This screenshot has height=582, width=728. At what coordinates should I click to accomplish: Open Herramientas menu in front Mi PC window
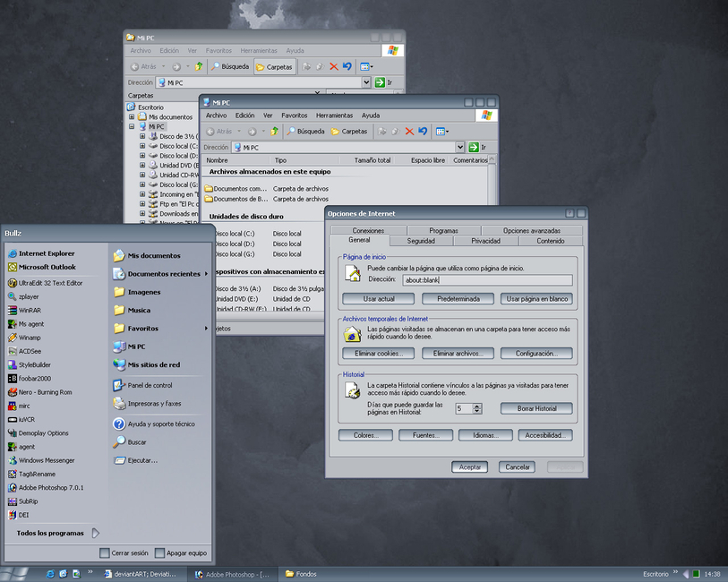(334, 116)
